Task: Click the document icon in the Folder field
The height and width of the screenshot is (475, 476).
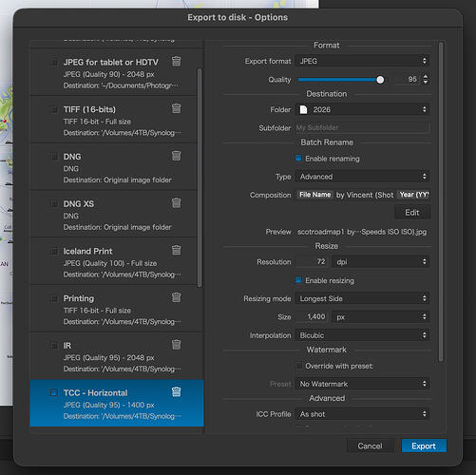Action: (x=303, y=109)
